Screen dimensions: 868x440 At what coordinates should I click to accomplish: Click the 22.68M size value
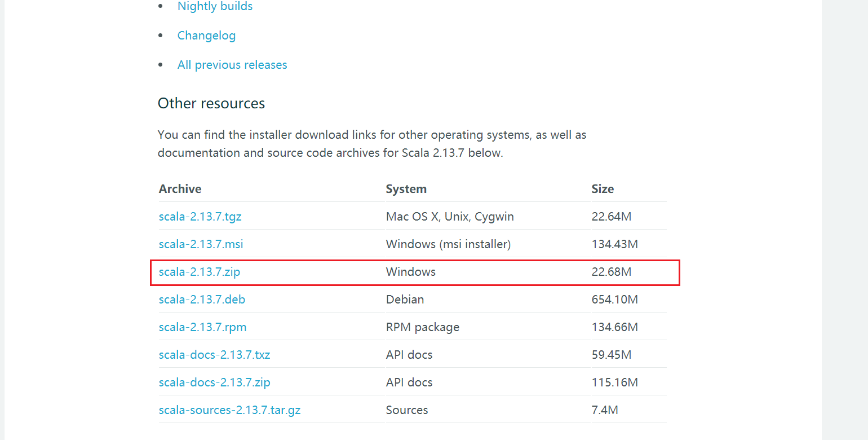pyautogui.click(x=612, y=272)
